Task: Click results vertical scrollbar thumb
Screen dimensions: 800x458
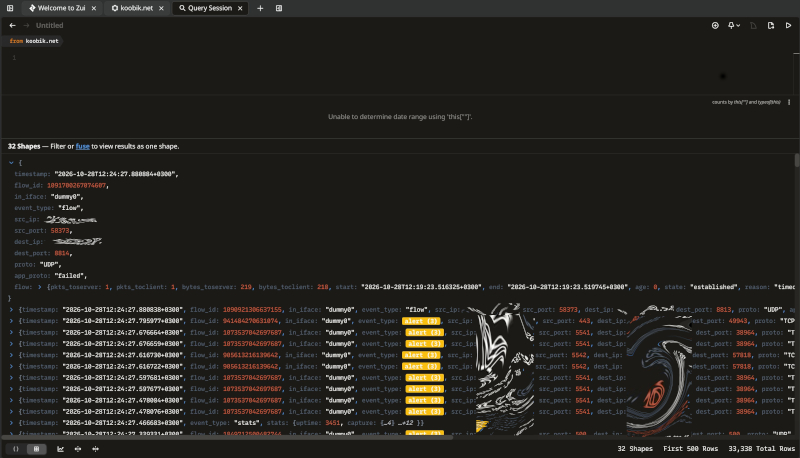Action: point(797,160)
